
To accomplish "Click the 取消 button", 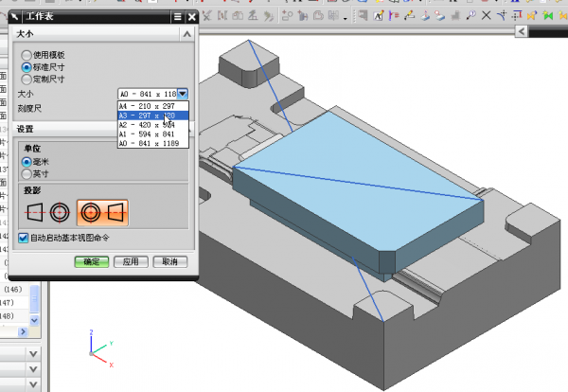I will pos(169,261).
